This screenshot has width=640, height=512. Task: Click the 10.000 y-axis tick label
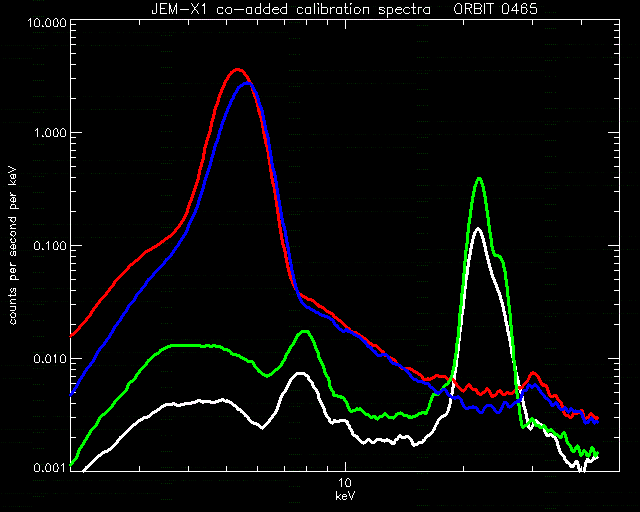47,22
